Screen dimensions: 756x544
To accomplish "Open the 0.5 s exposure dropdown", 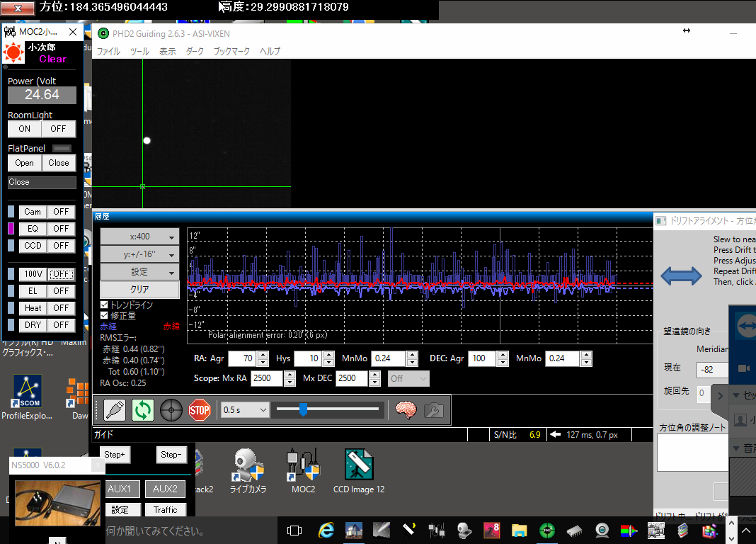I will tap(245, 410).
